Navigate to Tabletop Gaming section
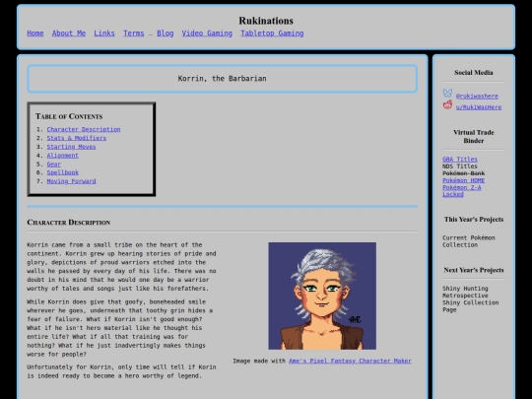This screenshot has width=532, height=399. pyautogui.click(x=272, y=33)
